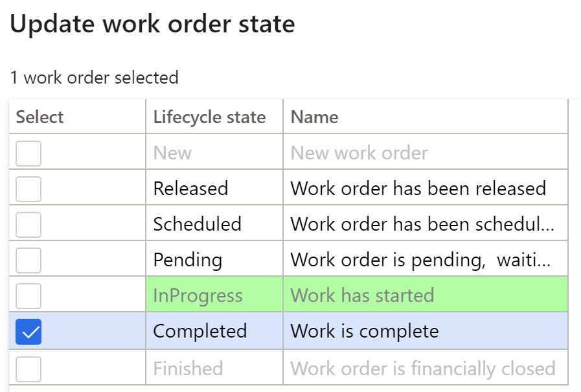Select the Scheduled state checkbox
Viewport: 581px width, 392px height.
click(28, 225)
